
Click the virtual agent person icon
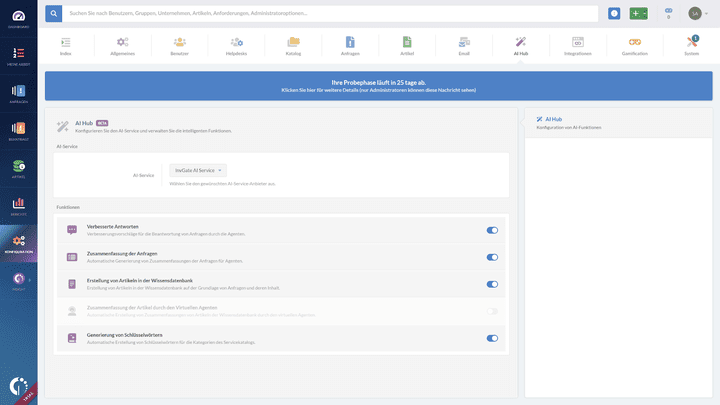point(72,311)
